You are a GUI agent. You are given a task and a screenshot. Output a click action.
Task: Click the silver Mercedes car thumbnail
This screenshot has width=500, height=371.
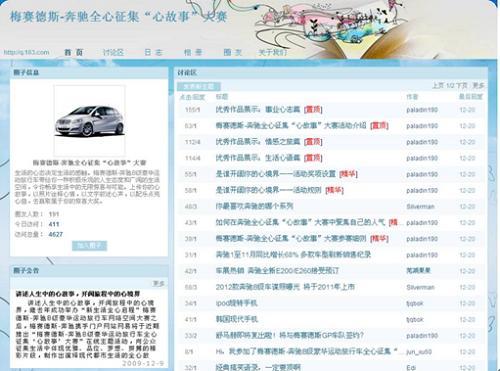[x=89, y=120]
